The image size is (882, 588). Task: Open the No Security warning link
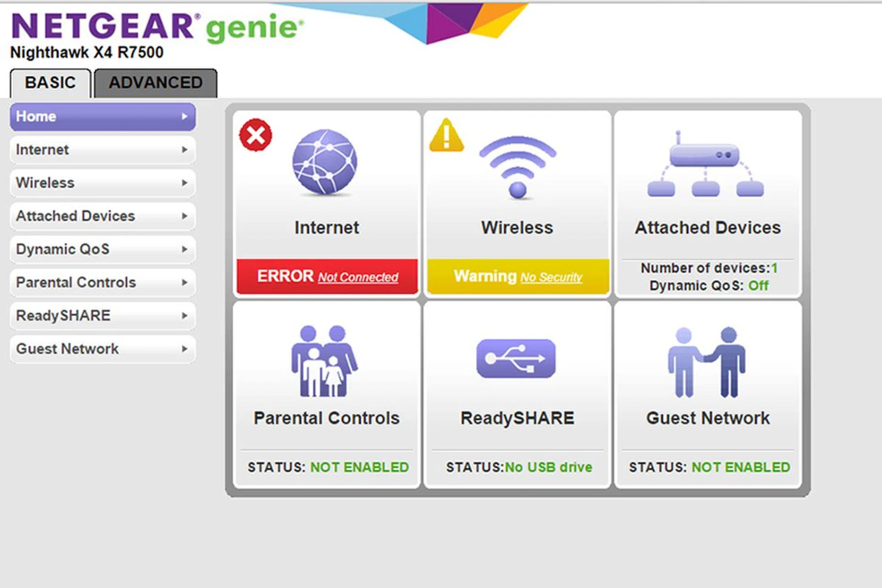tap(551, 277)
